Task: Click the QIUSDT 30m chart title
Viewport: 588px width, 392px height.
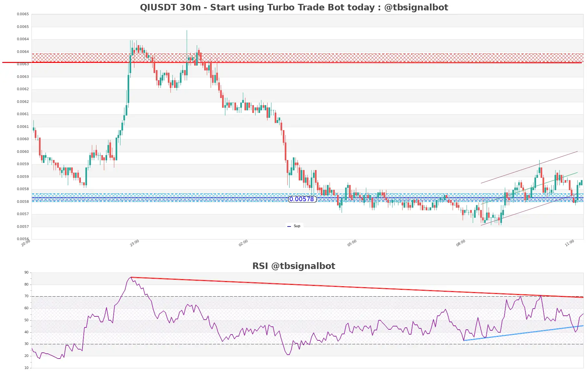Action: [294, 7]
